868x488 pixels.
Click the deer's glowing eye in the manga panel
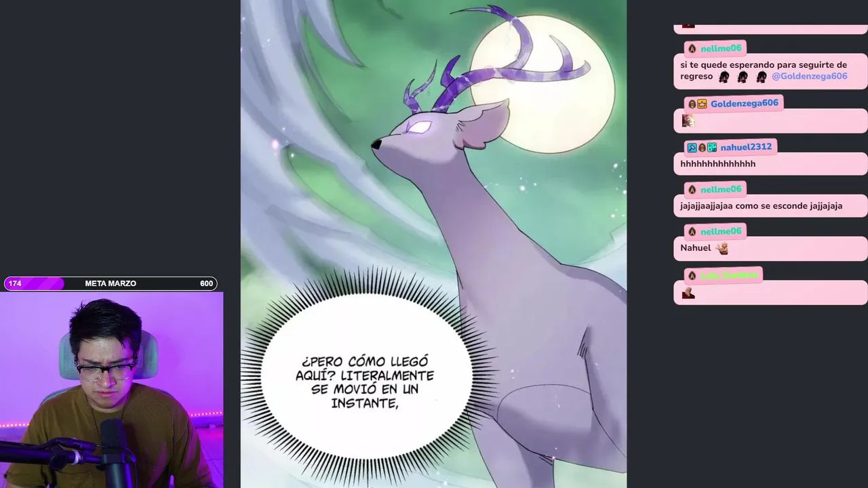tap(419, 127)
